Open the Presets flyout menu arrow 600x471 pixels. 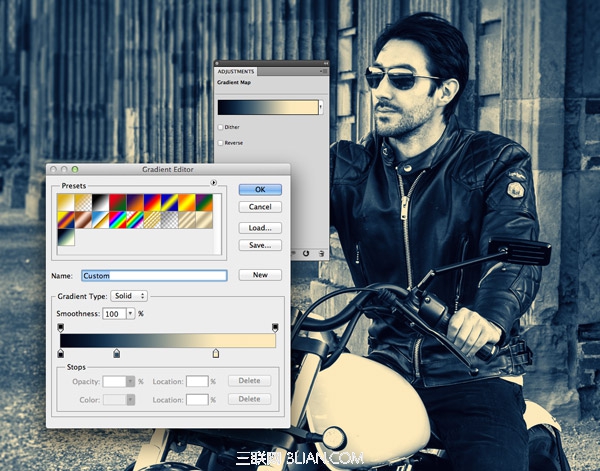(x=214, y=183)
